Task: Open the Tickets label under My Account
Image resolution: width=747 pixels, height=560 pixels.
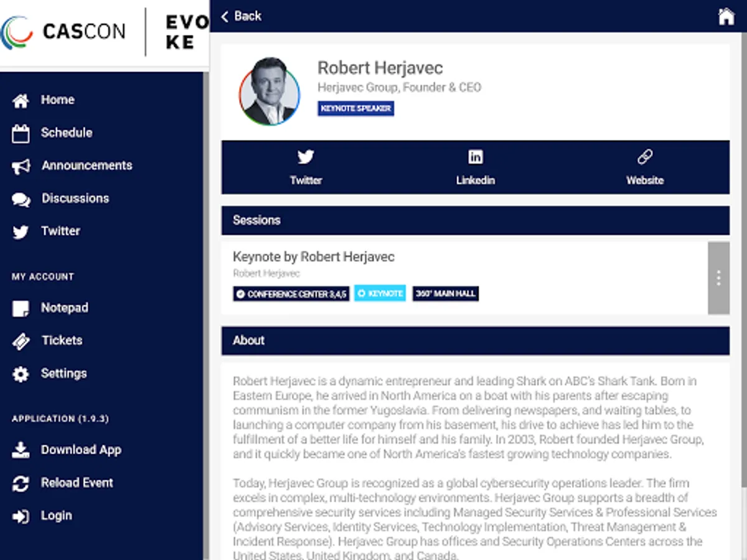Action: click(x=62, y=340)
